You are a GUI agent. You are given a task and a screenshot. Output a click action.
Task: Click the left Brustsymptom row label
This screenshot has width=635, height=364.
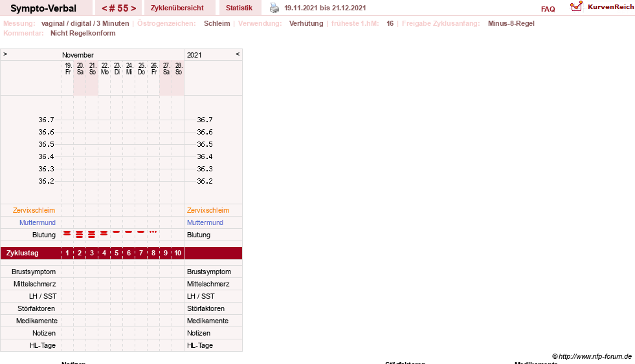(x=34, y=272)
